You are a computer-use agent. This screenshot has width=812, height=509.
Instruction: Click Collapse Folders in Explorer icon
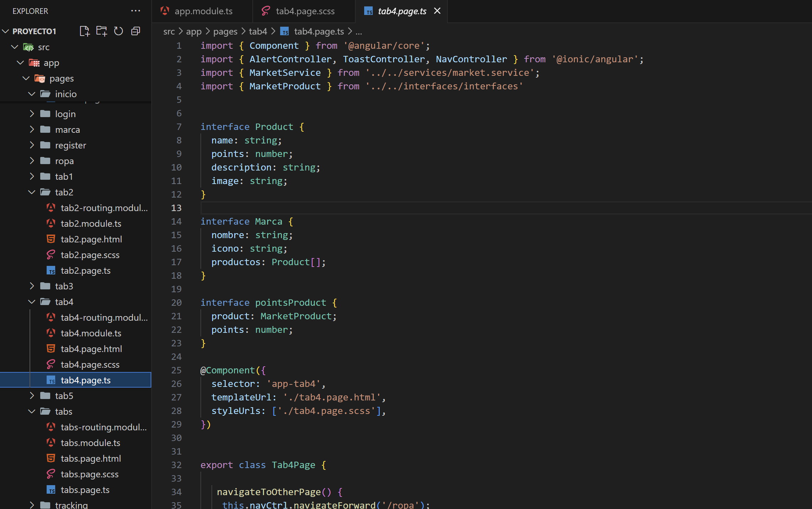pos(136,31)
